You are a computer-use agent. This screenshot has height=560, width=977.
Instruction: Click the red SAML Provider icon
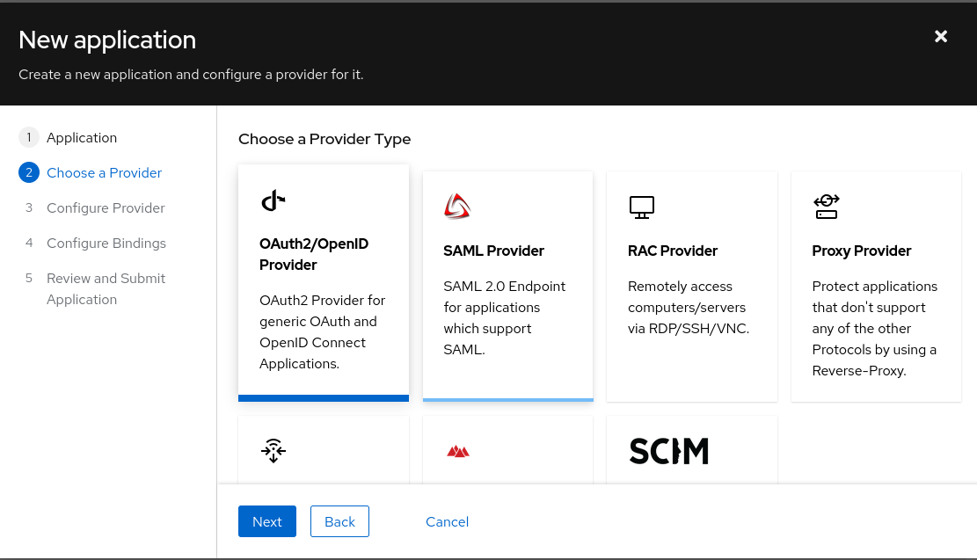(x=457, y=206)
